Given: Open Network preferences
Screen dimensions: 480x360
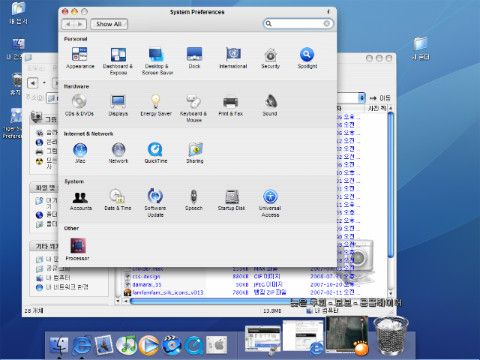Looking at the screenshot, I should point(118,153).
